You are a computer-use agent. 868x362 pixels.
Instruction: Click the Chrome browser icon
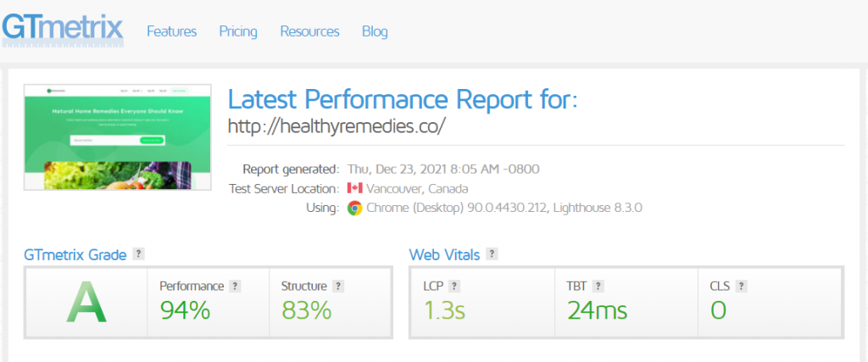355,208
